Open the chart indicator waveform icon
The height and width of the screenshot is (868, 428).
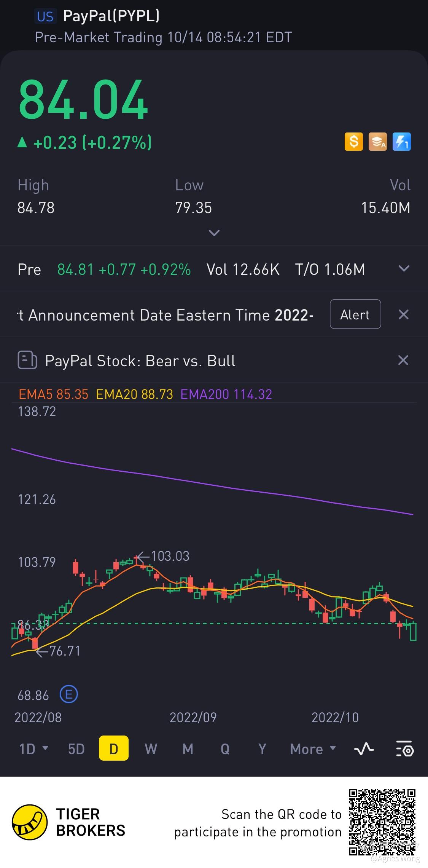click(x=364, y=749)
